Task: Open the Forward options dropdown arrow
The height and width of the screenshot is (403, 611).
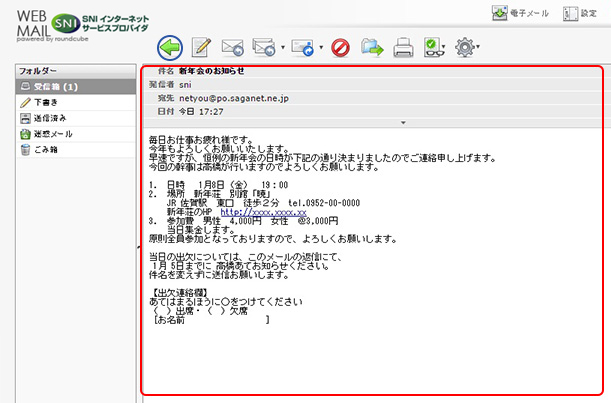Action: tap(320, 47)
